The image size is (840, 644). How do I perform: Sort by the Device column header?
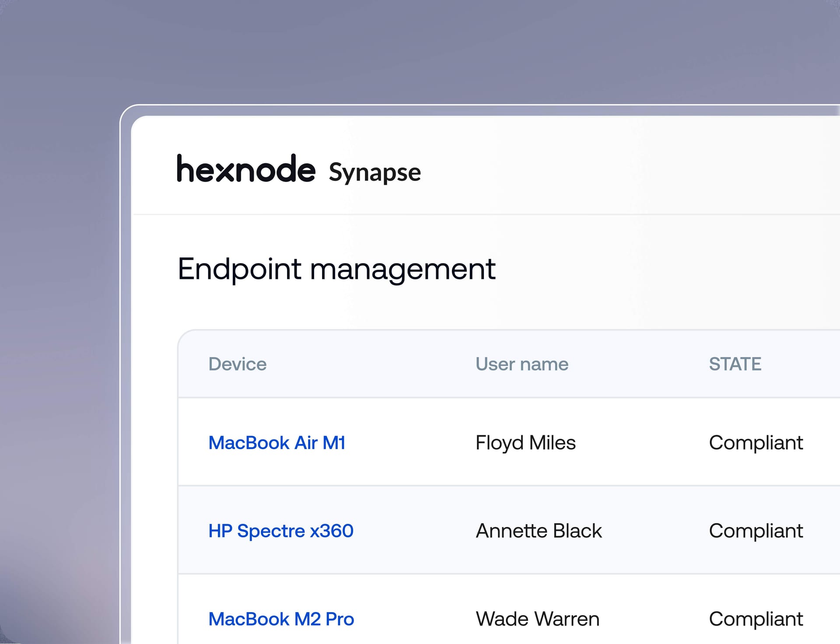(x=238, y=364)
